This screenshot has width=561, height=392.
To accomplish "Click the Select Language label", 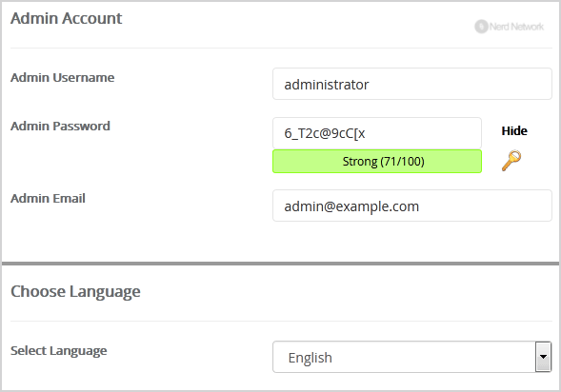I will pyautogui.click(x=59, y=351).
